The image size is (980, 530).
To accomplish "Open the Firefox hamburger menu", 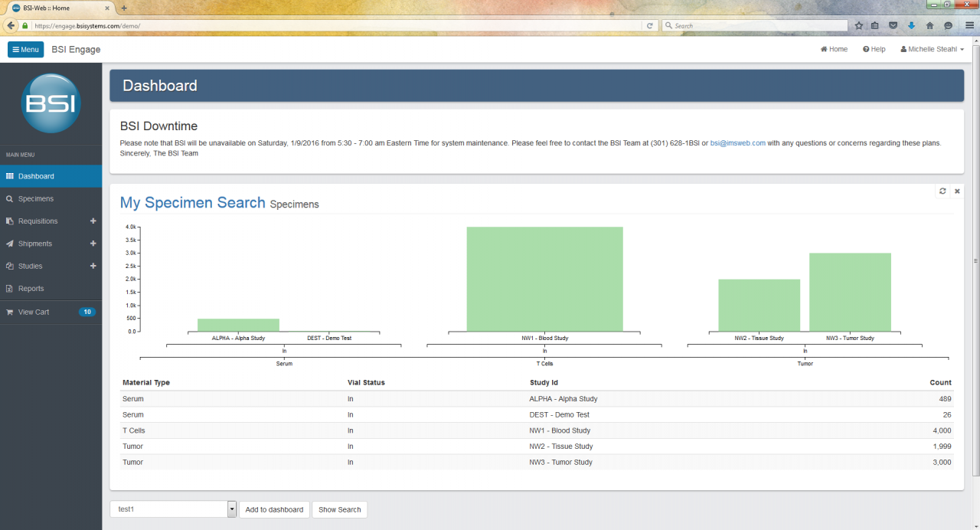I will tap(969, 25).
